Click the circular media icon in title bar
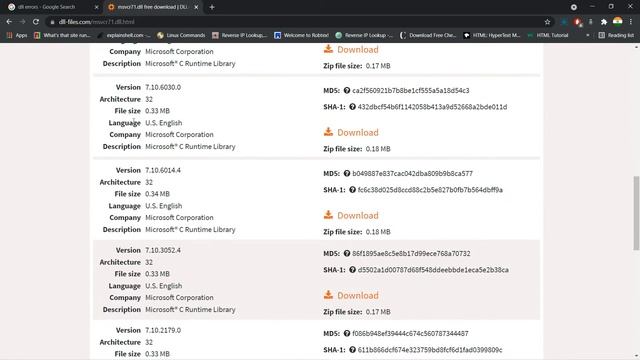640x360 pixels. tap(573, 7)
